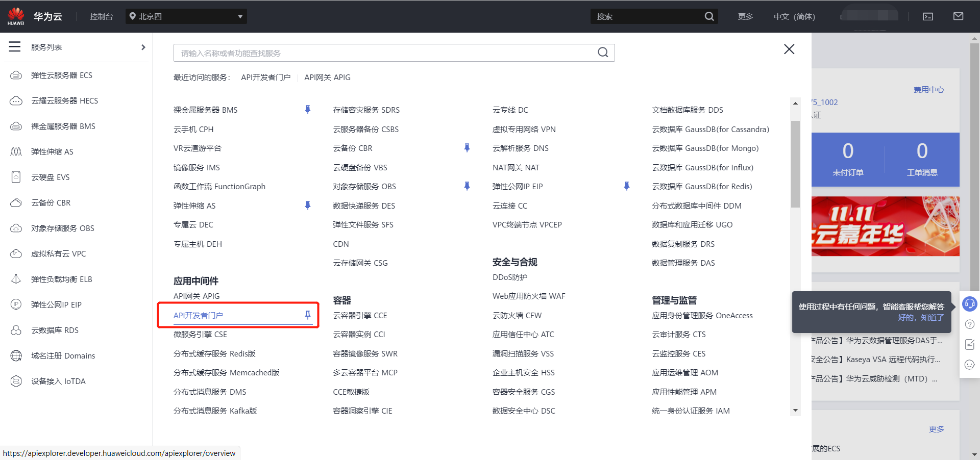Toggle the pin for API开发者门户
980x460 pixels.
(308, 315)
